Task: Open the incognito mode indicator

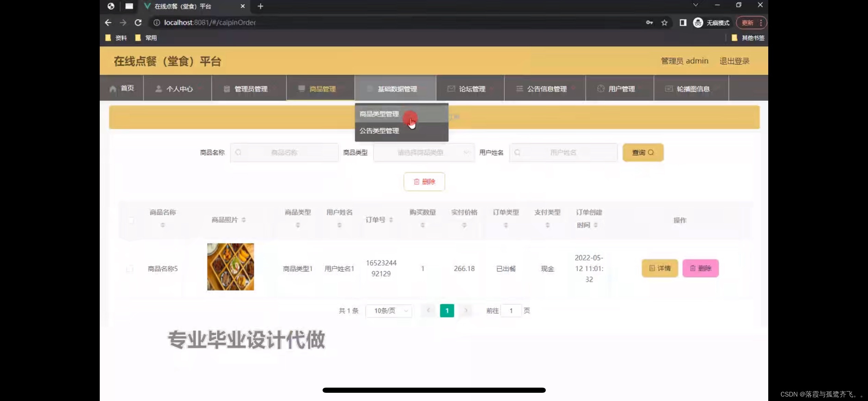Action: click(x=711, y=23)
